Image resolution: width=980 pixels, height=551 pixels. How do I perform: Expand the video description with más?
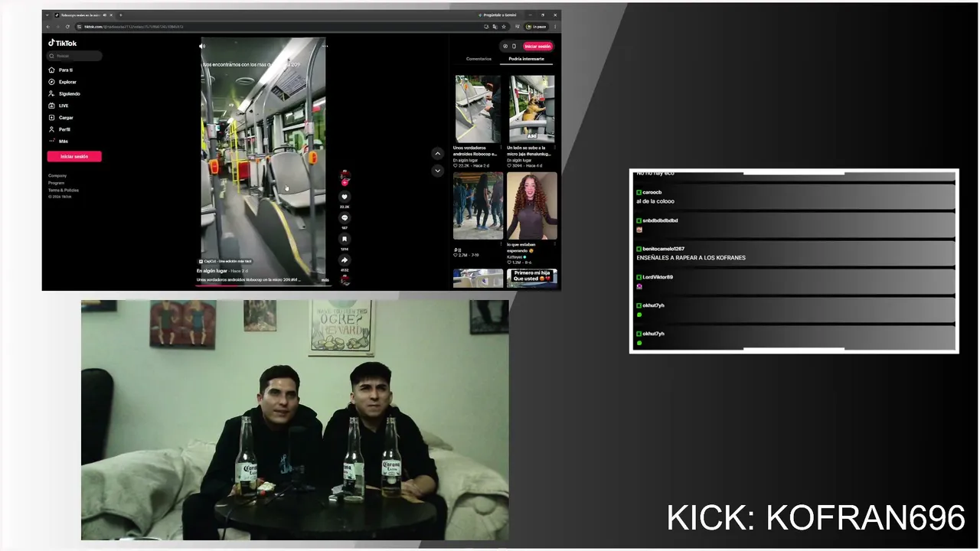(325, 280)
